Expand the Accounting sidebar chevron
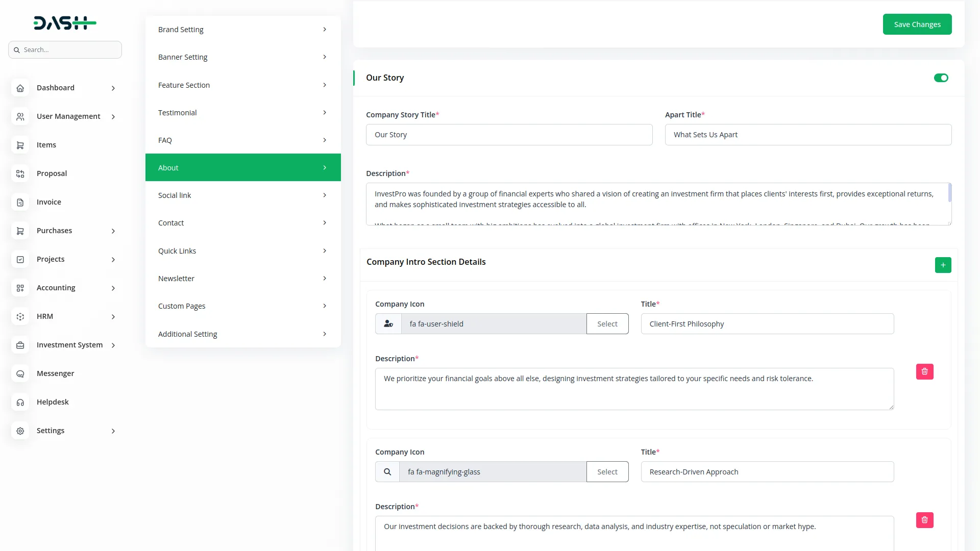Image resolution: width=980 pixels, height=551 pixels. tap(113, 288)
